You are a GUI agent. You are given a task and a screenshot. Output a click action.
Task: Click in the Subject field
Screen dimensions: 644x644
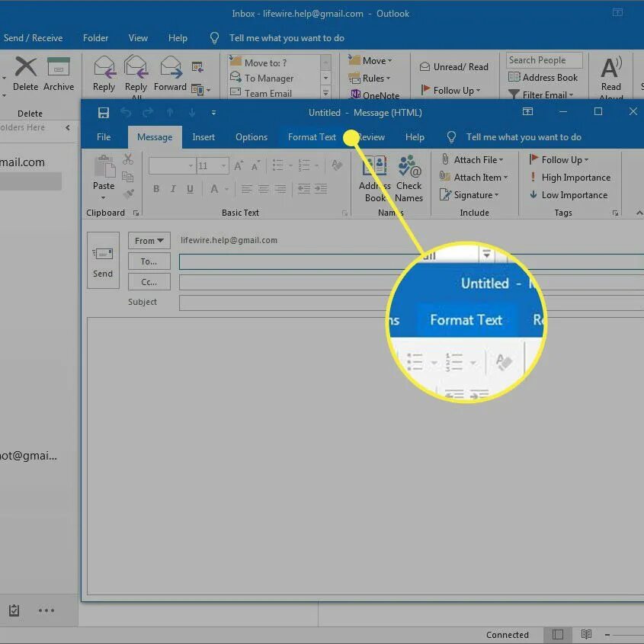(x=411, y=303)
